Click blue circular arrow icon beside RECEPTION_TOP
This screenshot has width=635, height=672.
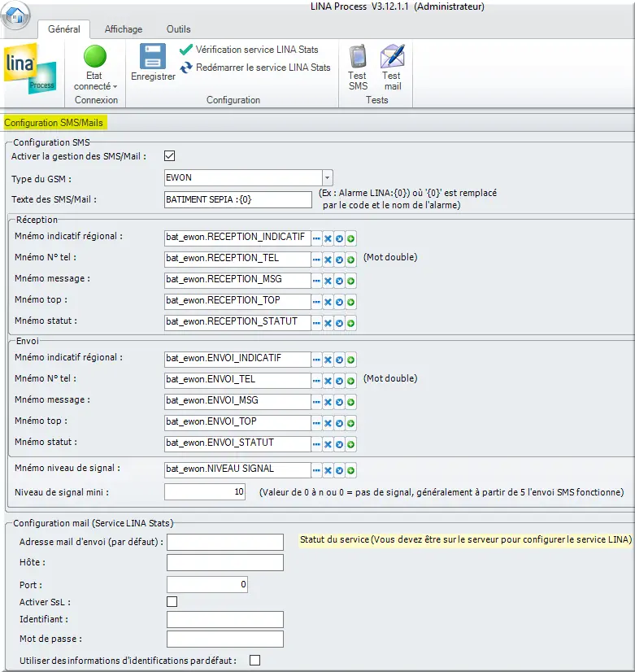[x=339, y=302]
